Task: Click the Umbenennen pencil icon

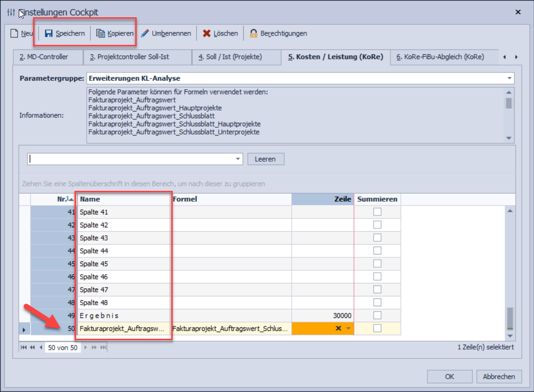Action: pyautogui.click(x=145, y=34)
